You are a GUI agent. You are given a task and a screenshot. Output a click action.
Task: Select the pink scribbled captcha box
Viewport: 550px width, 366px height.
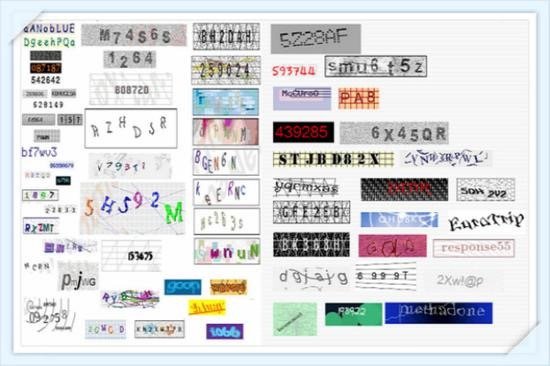point(393,246)
